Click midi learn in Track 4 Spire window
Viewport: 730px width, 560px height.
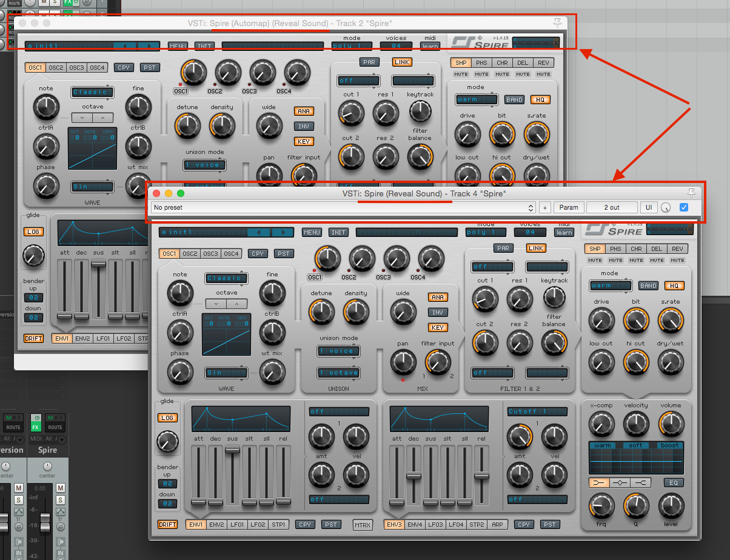[564, 233]
